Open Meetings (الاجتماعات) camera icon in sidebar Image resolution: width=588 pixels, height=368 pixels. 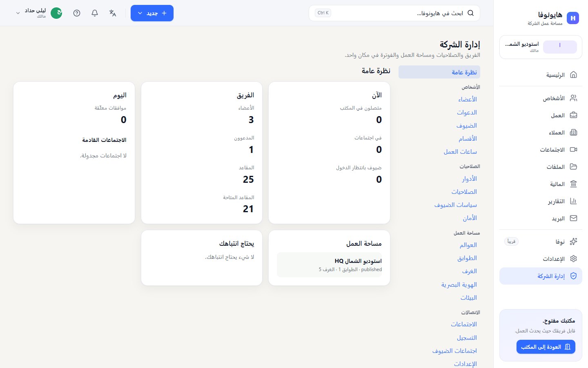click(573, 150)
